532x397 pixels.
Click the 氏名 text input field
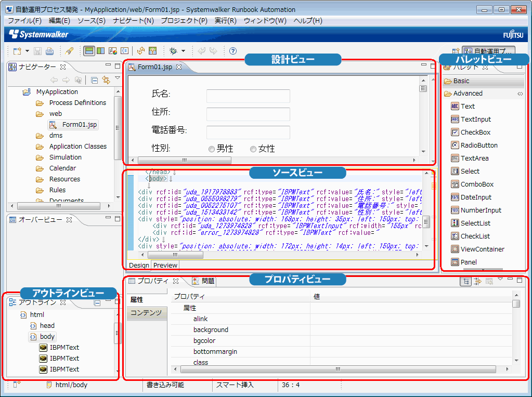click(x=248, y=96)
